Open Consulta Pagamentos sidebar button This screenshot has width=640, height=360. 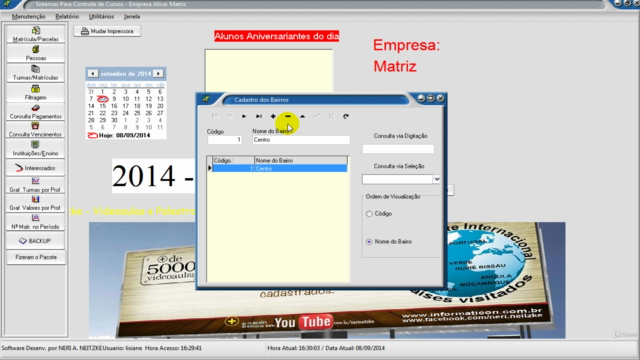[36, 111]
